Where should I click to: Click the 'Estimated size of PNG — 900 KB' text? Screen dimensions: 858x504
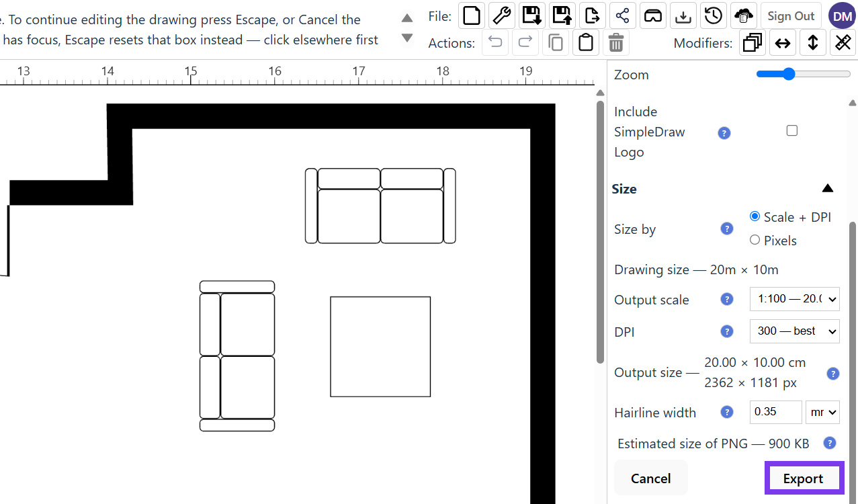[x=714, y=444]
